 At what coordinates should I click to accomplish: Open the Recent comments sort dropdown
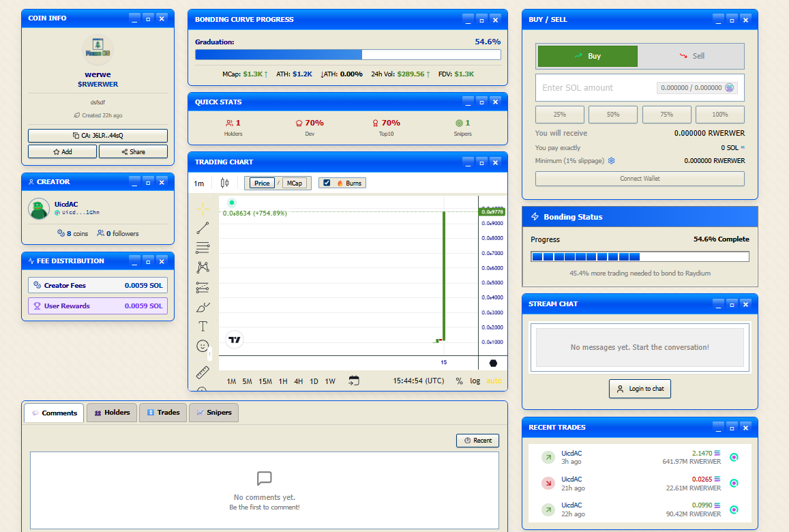click(x=477, y=441)
